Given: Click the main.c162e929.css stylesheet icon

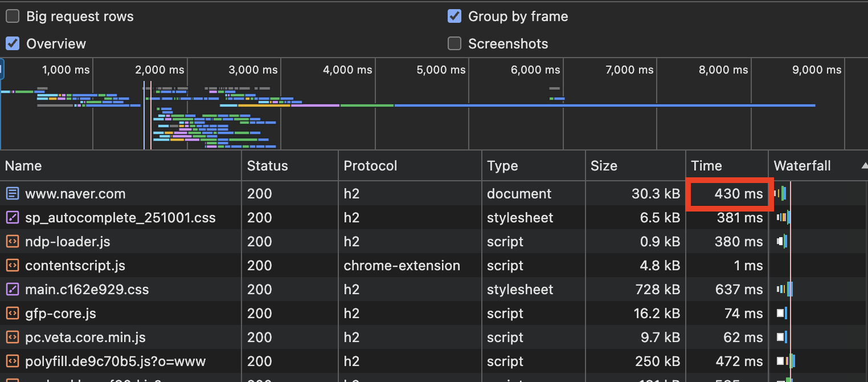Looking at the screenshot, I should pos(12,290).
